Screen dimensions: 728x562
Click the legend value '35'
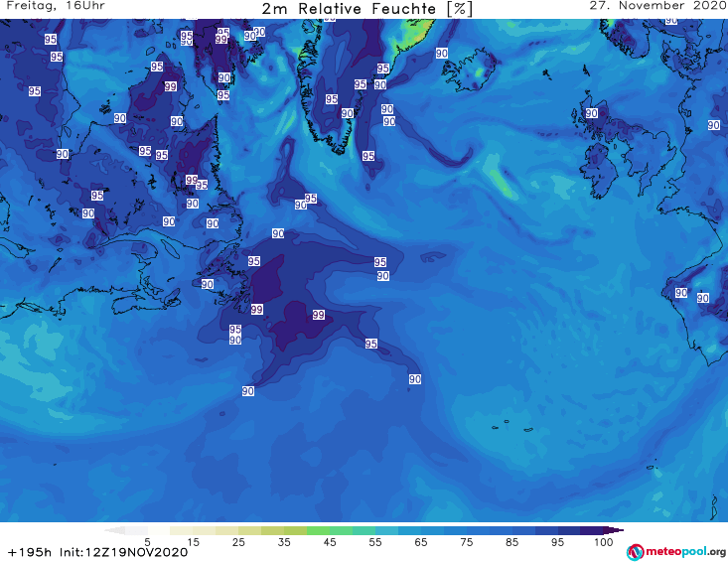[x=284, y=541]
